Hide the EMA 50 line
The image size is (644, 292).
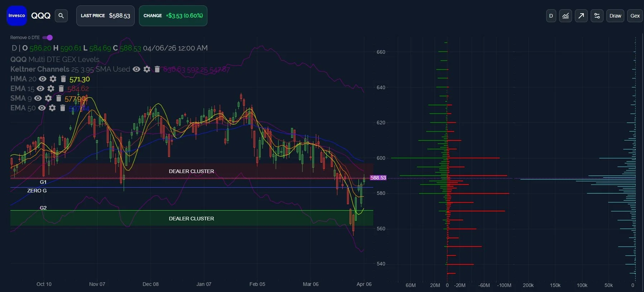point(42,108)
